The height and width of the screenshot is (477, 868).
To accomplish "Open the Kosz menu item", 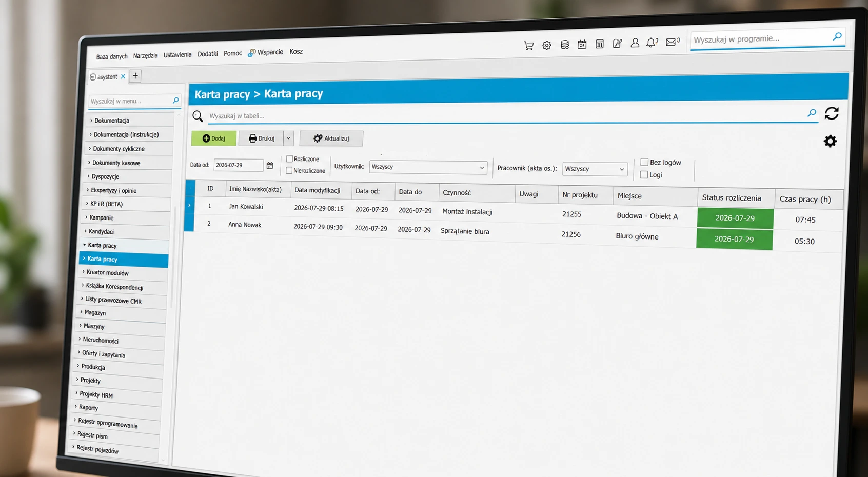I will coord(296,52).
